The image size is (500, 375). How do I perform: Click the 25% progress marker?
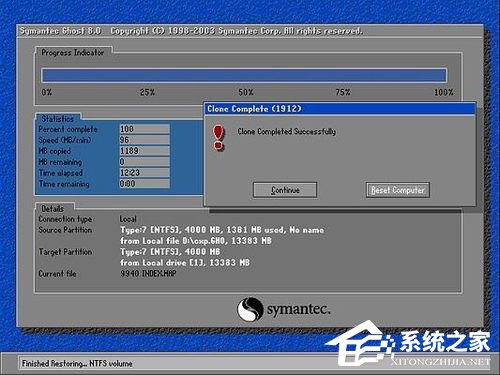point(147,92)
